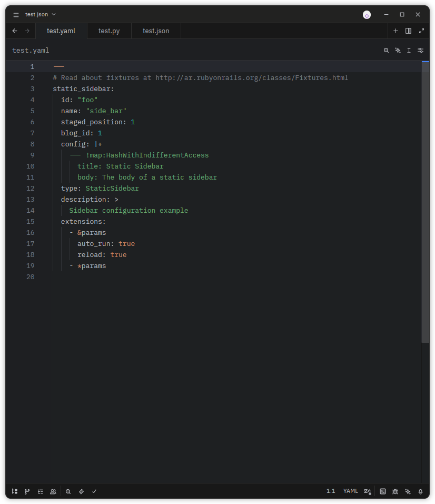
Task: Toggle the agent panel sparkle icon
Action: [x=408, y=491]
